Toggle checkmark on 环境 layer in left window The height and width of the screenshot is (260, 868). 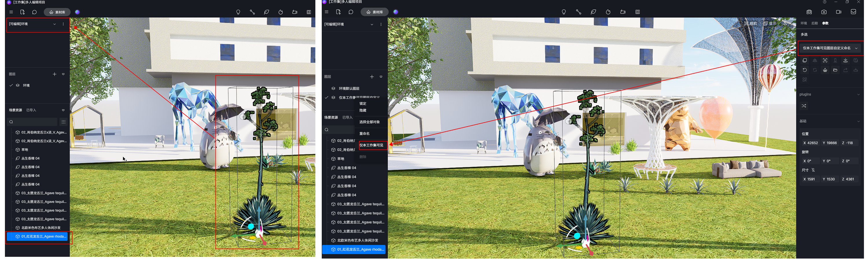tap(11, 86)
